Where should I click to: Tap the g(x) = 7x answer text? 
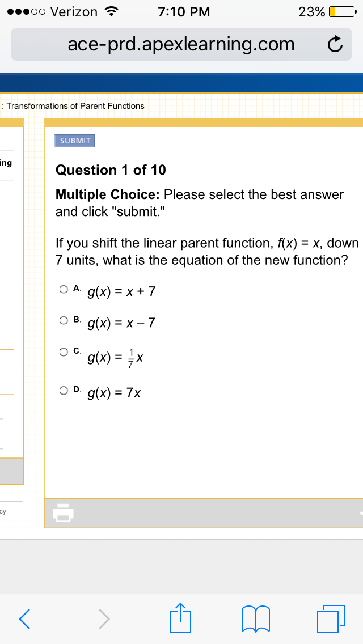[x=115, y=394]
